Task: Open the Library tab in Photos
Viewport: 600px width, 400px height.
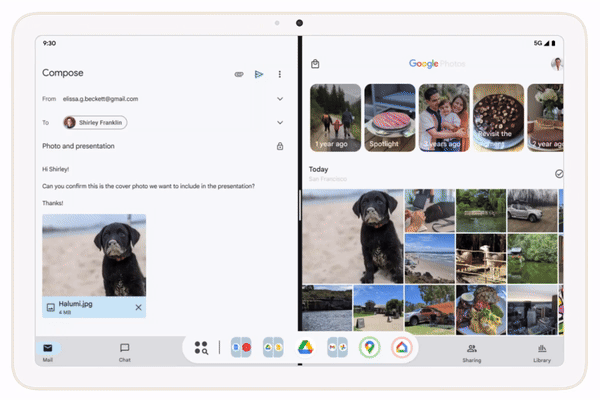Action: (x=542, y=353)
